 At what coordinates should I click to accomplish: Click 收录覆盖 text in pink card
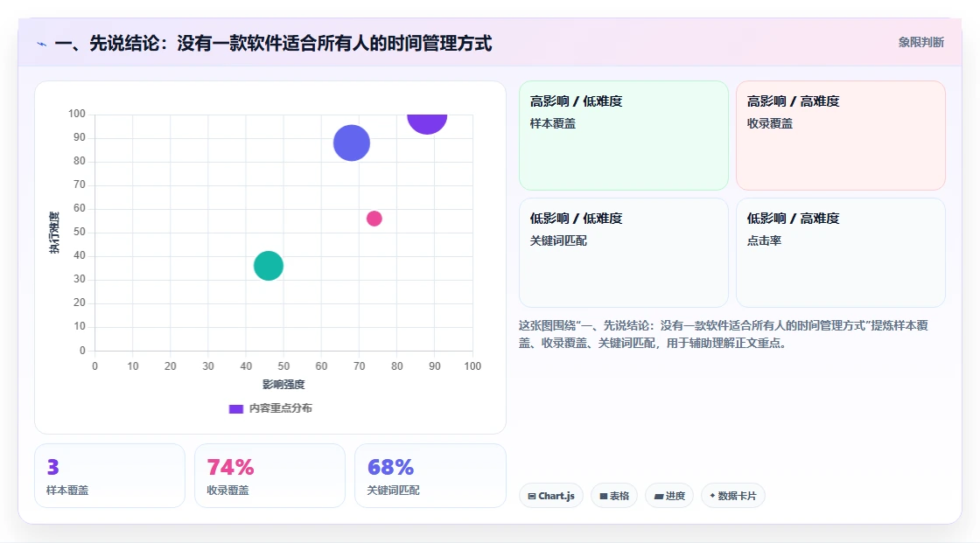coord(769,123)
